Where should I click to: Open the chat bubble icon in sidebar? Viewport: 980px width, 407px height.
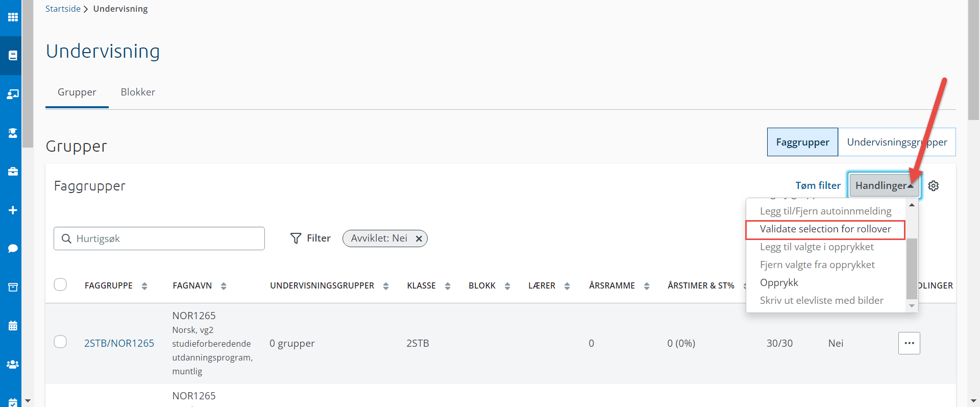point(13,249)
